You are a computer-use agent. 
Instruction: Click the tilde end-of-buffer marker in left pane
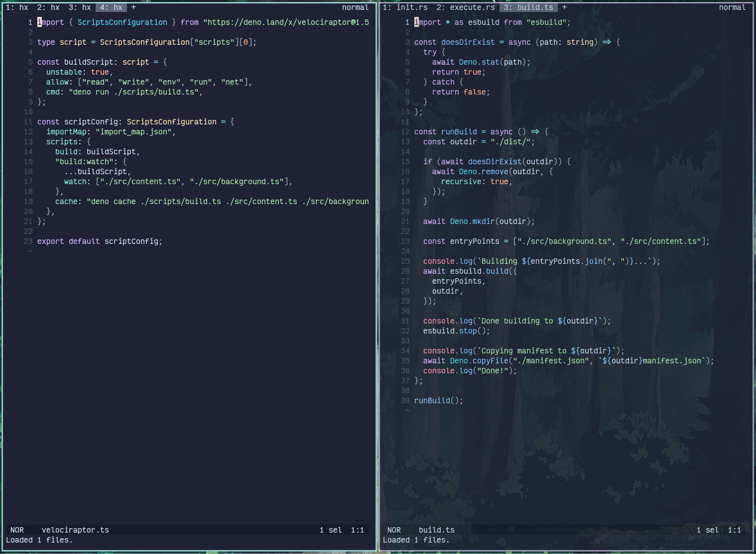click(x=30, y=251)
